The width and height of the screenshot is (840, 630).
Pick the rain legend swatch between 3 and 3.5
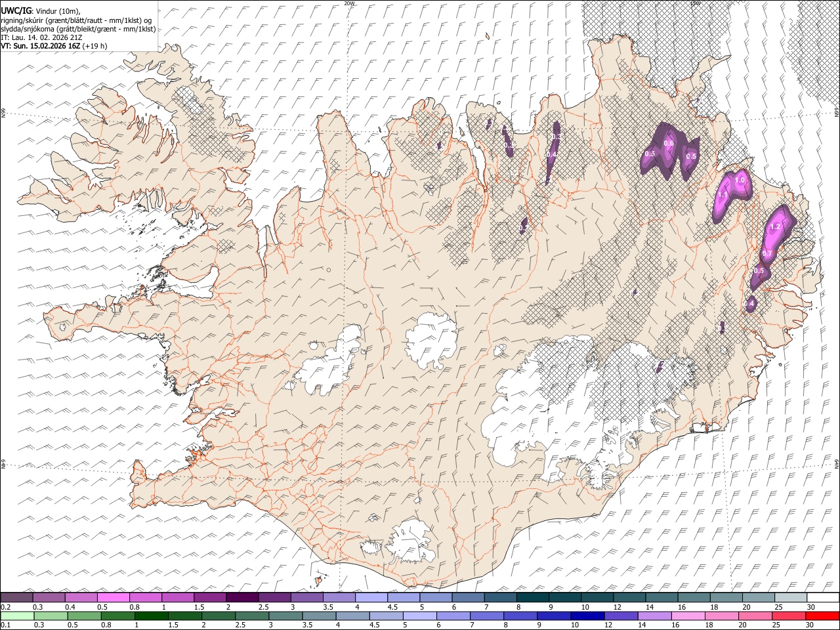click(285, 616)
